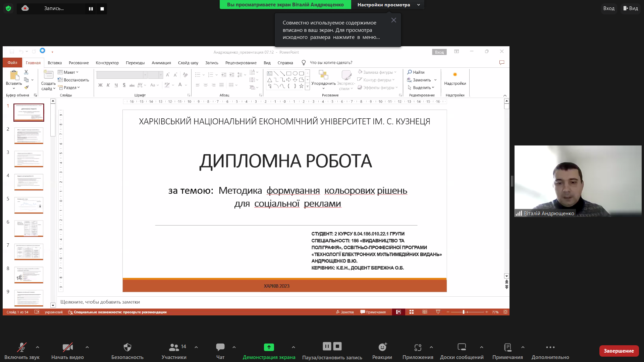Viewport: 644px width, 362px height.
Task: Click the notes area to add notes
Action: tap(100, 302)
